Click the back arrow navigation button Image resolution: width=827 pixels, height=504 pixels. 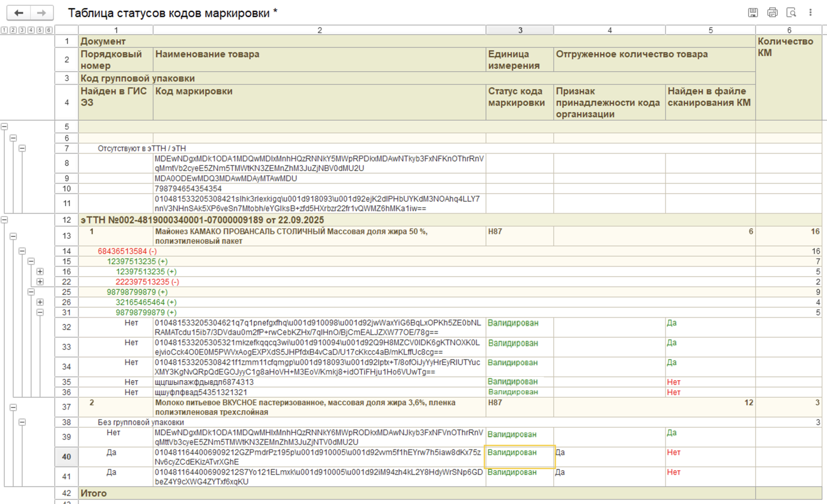click(x=19, y=13)
